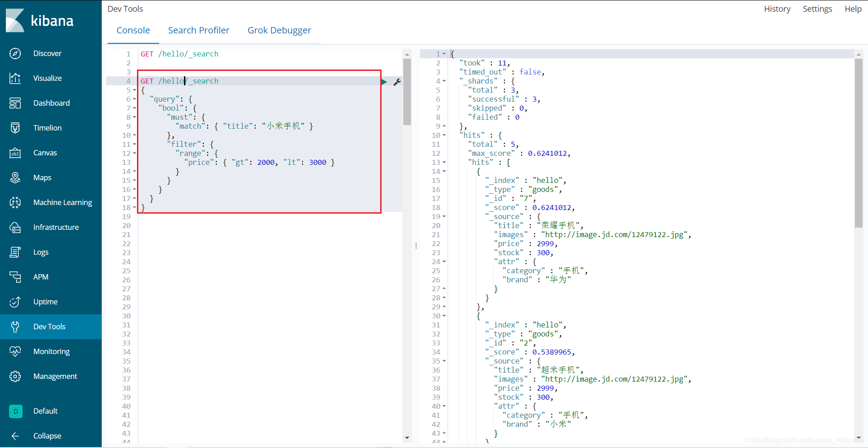
Task: Collapse "range" fold arrow at editor line 12
Action: pyautogui.click(x=134, y=153)
